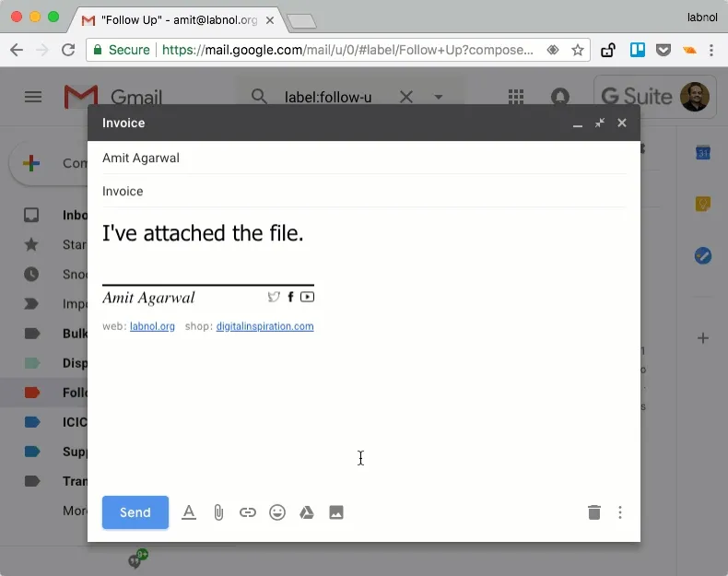Open the digitalinspiration.com signature link
This screenshot has height=576, width=728.
click(x=264, y=326)
